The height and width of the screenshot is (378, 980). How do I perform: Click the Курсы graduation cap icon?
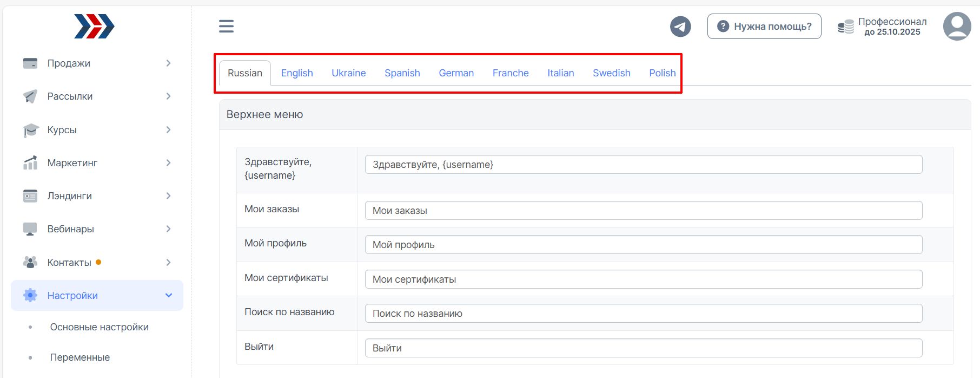click(x=31, y=130)
